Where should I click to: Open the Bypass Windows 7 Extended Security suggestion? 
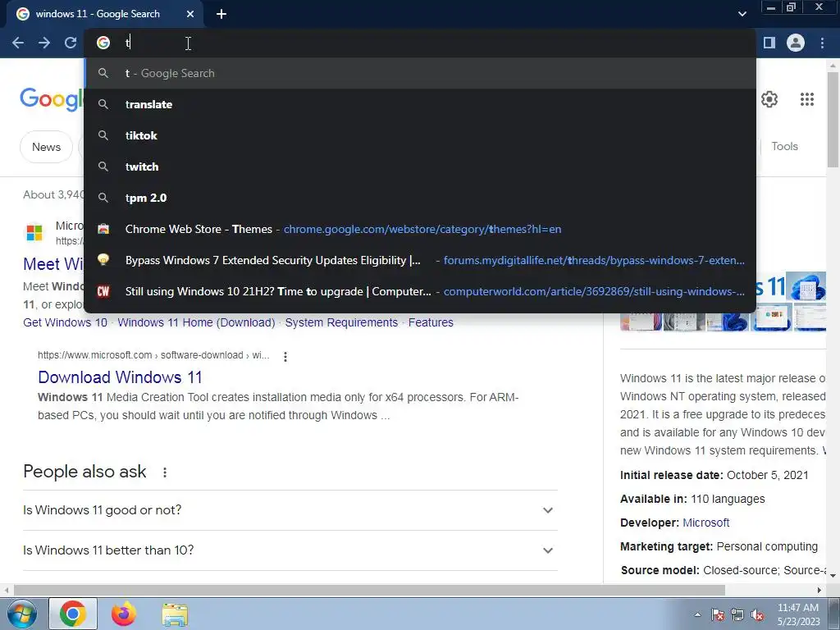[x=420, y=260]
